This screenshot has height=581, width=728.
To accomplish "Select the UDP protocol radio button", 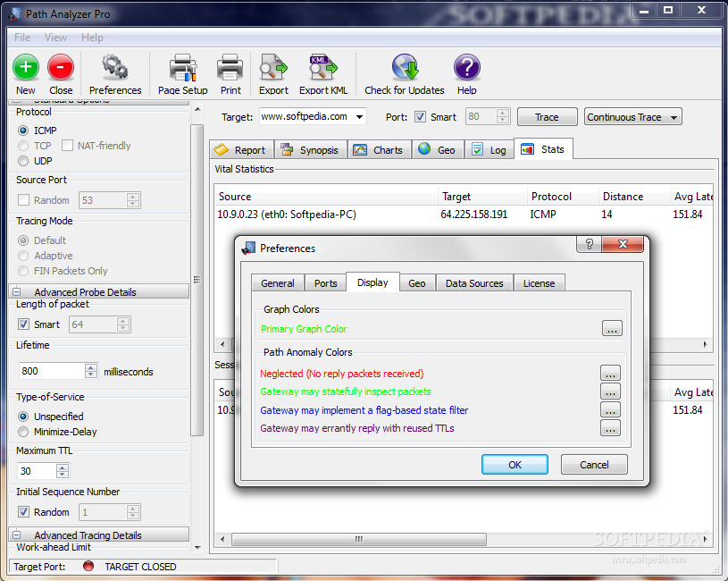I will pyautogui.click(x=22, y=161).
